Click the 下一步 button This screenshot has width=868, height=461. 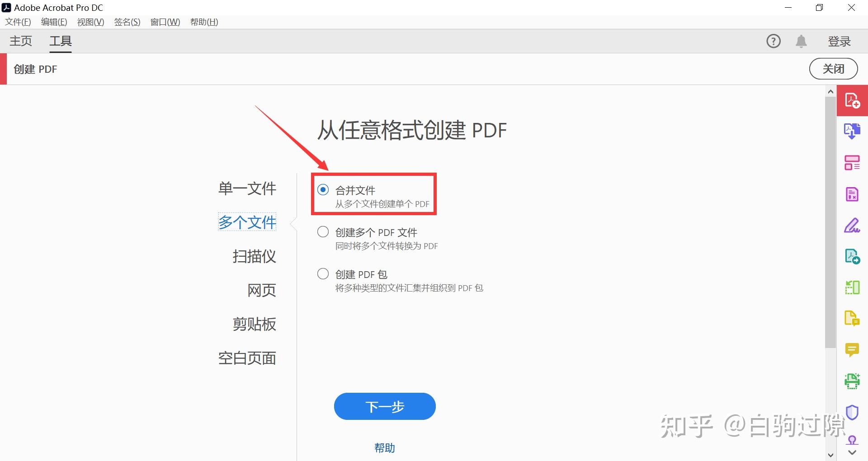pyautogui.click(x=385, y=406)
